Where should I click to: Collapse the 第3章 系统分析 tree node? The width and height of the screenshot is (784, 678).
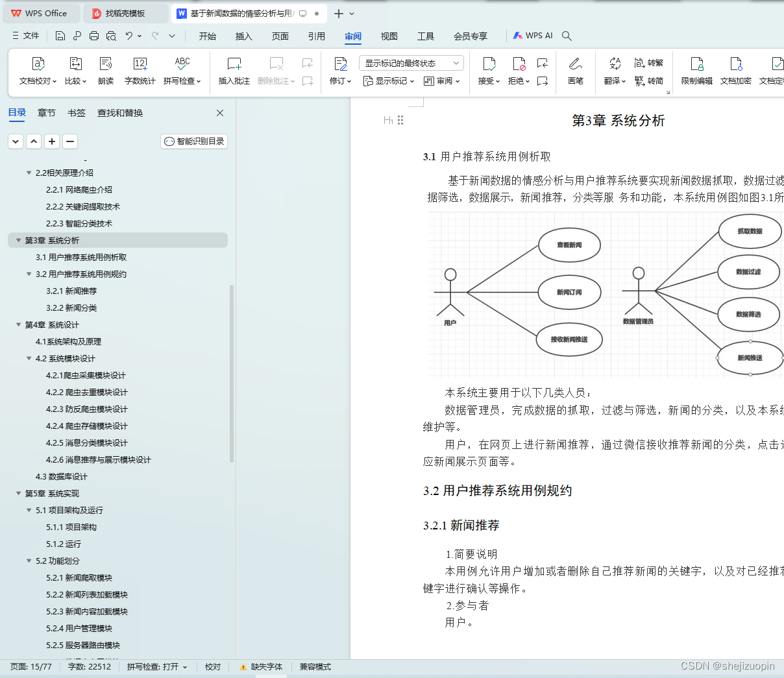[x=18, y=240]
